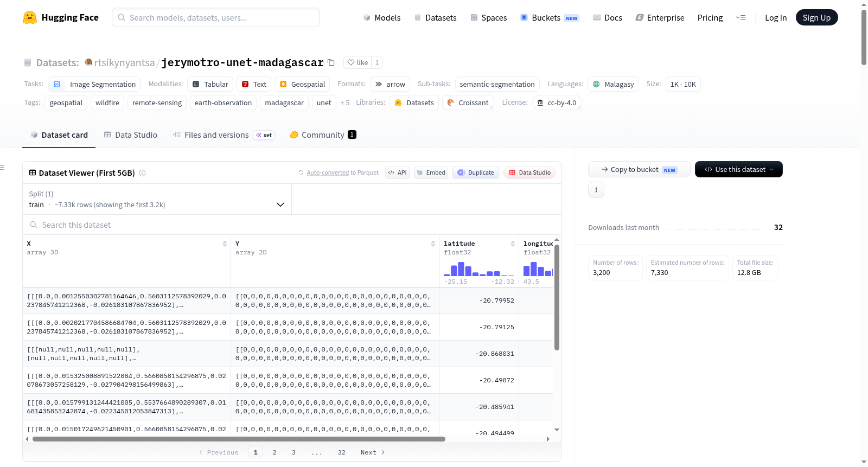Click the earth-observation tag
The width and height of the screenshot is (868, 467).
[223, 103]
